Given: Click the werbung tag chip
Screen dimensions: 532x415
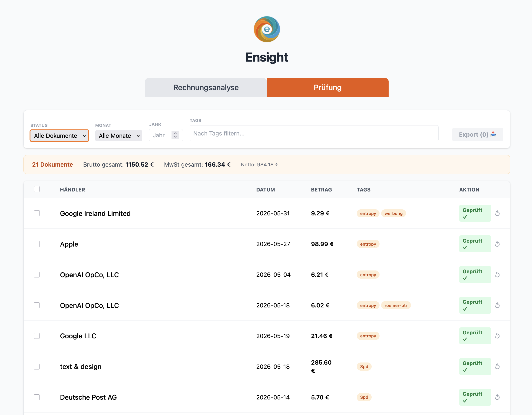Looking at the screenshot, I should coord(393,213).
